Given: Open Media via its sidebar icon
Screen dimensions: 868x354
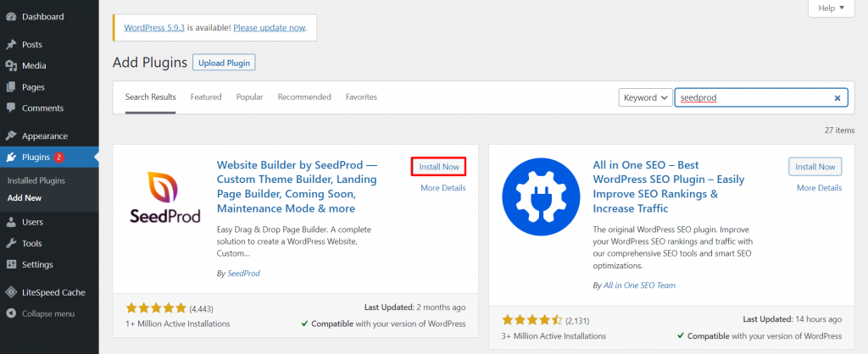Looking at the screenshot, I should point(10,65).
